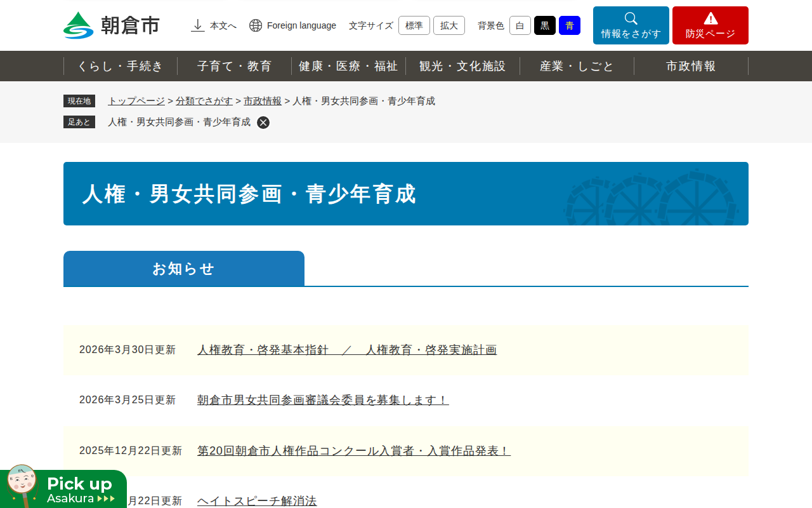Screen dimensions: 812x508
Task: Click the Asakura City logo
Action: coord(112,25)
